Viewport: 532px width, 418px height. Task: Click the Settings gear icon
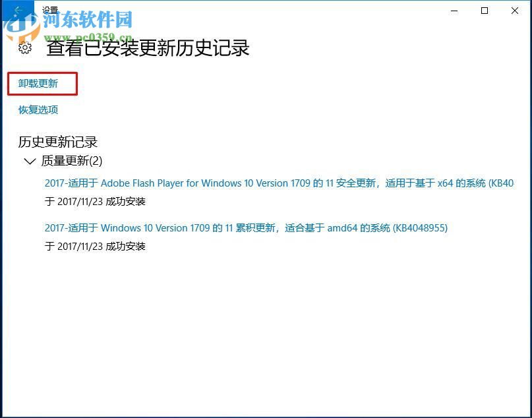[x=24, y=47]
